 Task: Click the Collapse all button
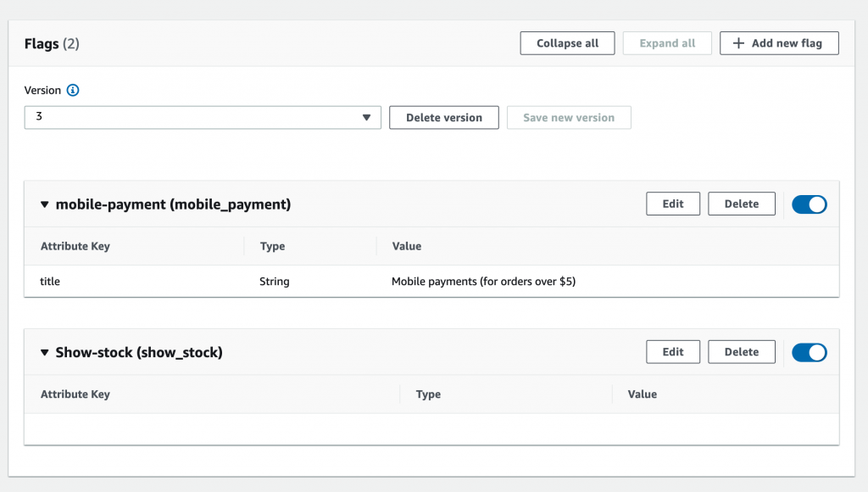pos(567,43)
